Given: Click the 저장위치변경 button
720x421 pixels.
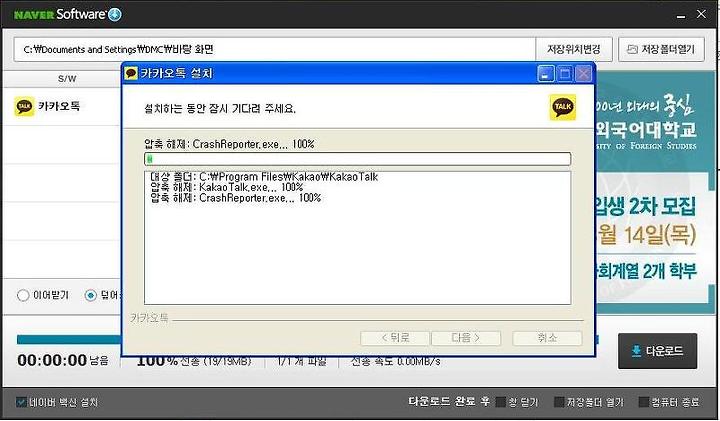Looking at the screenshot, I should [x=574, y=49].
